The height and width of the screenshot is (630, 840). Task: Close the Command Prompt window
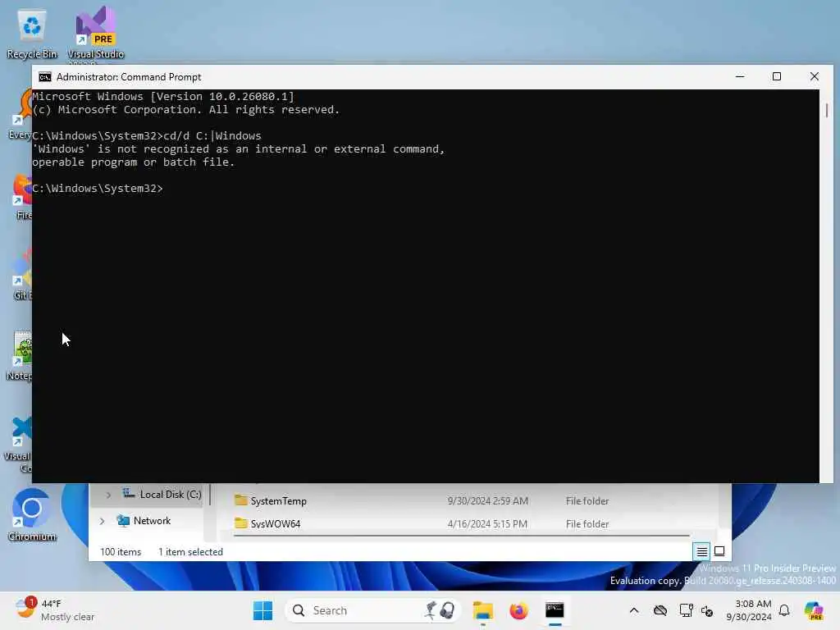point(815,76)
